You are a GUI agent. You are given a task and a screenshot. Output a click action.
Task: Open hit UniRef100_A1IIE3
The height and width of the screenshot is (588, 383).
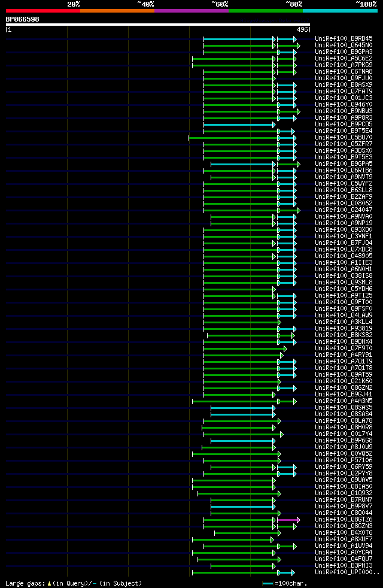(344, 263)
